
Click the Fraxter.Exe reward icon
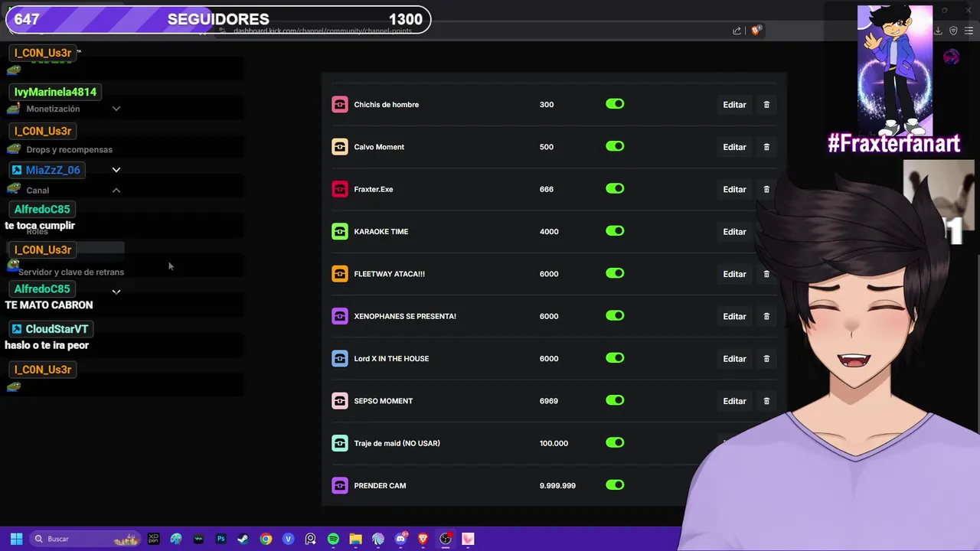click(339, 189)
